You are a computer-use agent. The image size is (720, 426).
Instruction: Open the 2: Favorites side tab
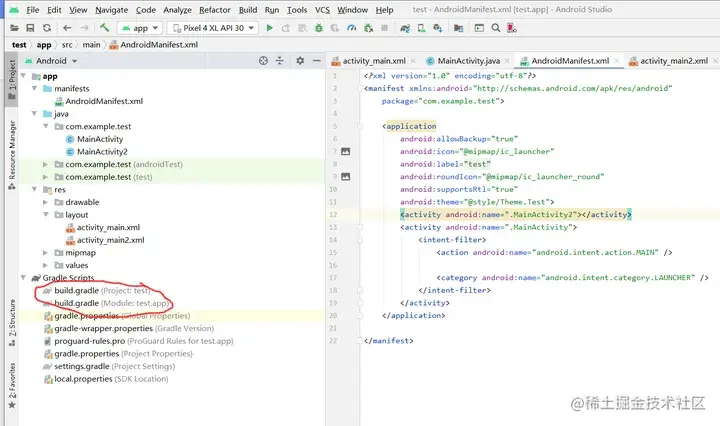pos(12,385)
